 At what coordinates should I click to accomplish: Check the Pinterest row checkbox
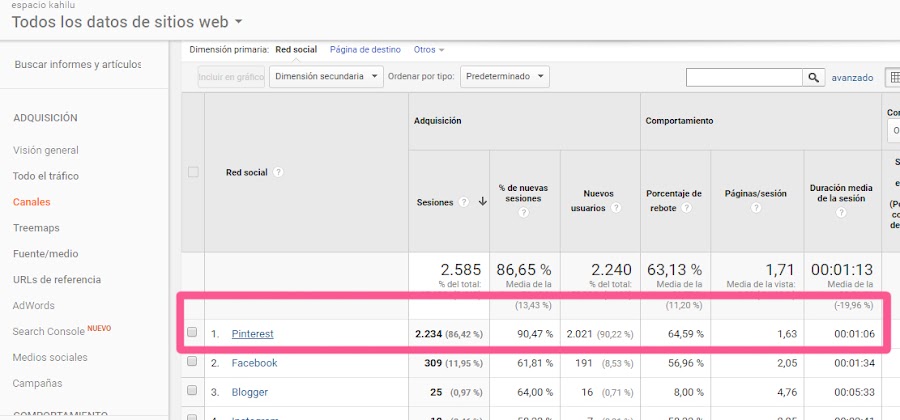coord(192,332)
